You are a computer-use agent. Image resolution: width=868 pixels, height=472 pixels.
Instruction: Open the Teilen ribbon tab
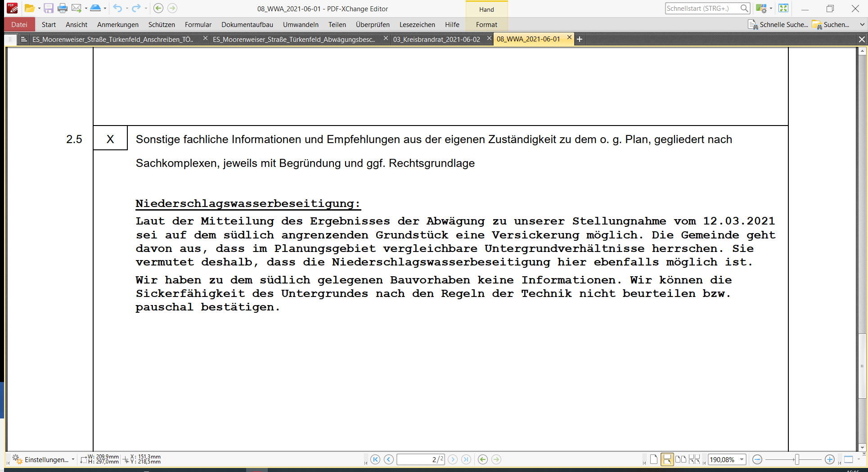[x=337, y=25]
